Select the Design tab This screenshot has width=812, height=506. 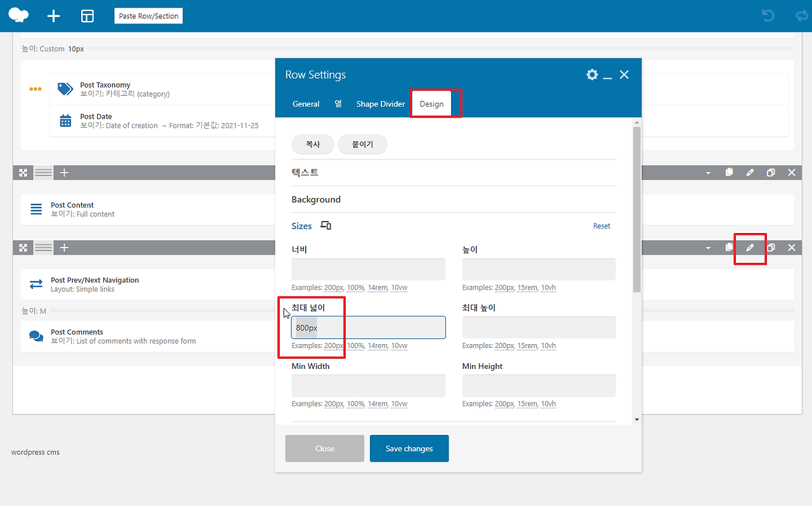tap(431, 104)
